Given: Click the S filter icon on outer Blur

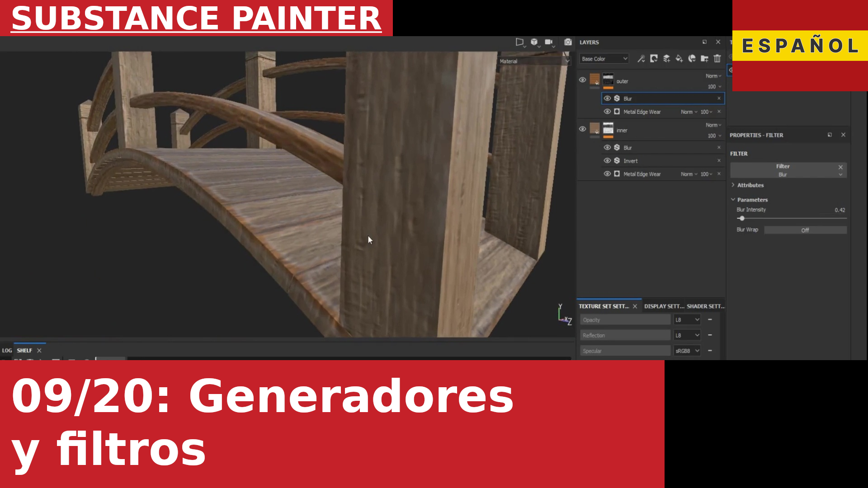Looking at the screenshot, I should pos(617,98).
